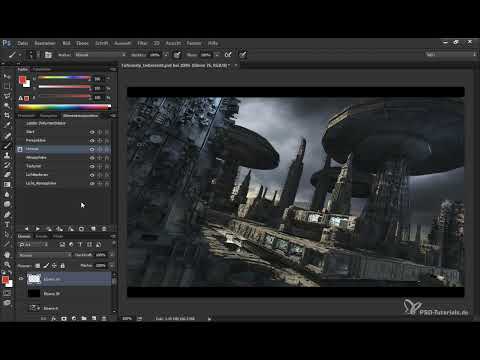
Task: Lock all layer attributes with padlock
Action: [62, 266]
